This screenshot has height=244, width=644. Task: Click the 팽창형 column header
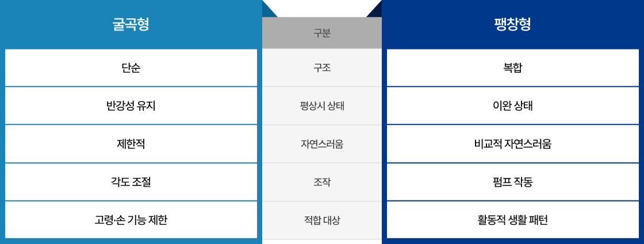[512, 25]
